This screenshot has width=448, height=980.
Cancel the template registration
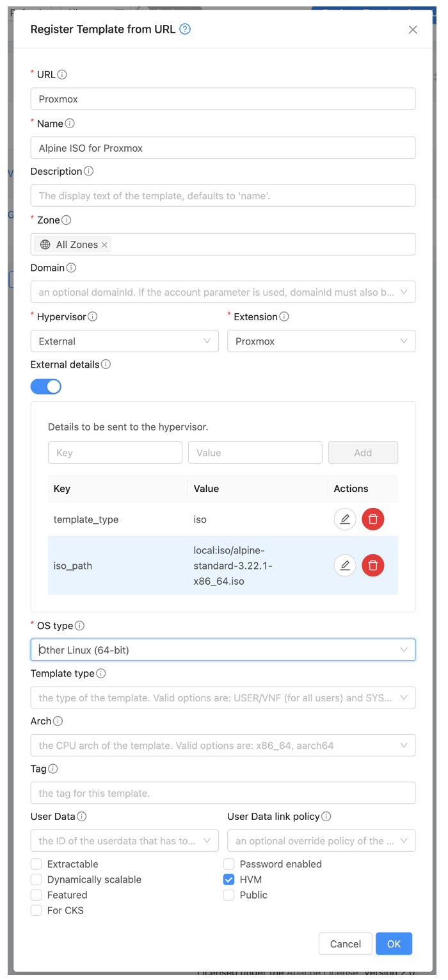(345, 943)
